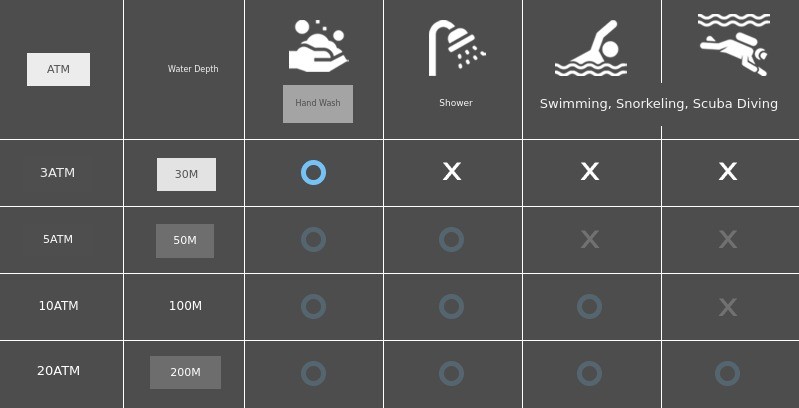Screen dimensions: 799x408
Task: Click the Water Depth column header
Action: (193, 69)
